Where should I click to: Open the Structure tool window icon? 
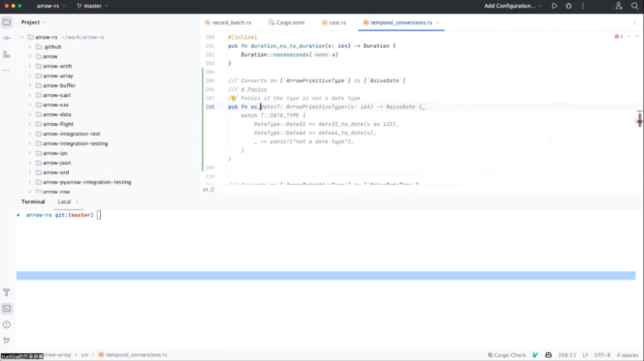click(x=7, y=54)
